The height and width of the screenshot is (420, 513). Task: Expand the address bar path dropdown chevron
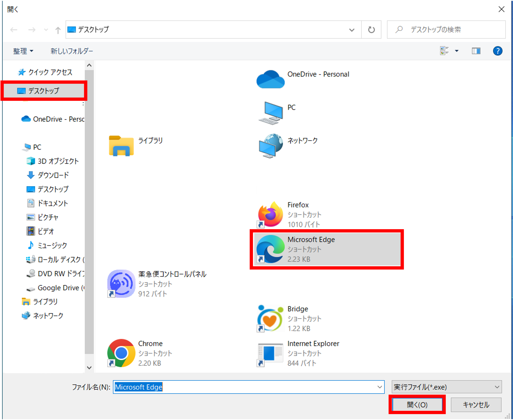(352, 30)
